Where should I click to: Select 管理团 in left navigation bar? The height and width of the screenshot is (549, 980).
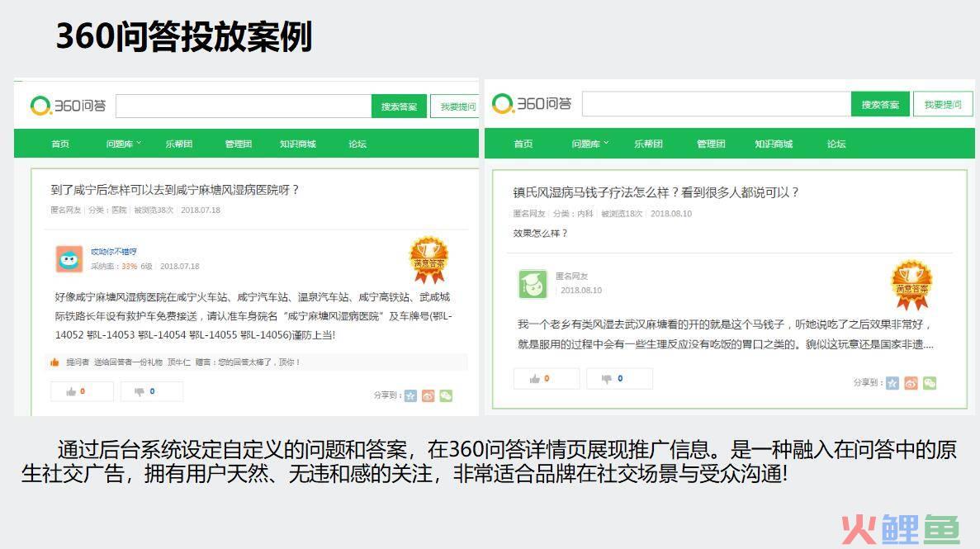pyautogui.click(x=238, y=144)
